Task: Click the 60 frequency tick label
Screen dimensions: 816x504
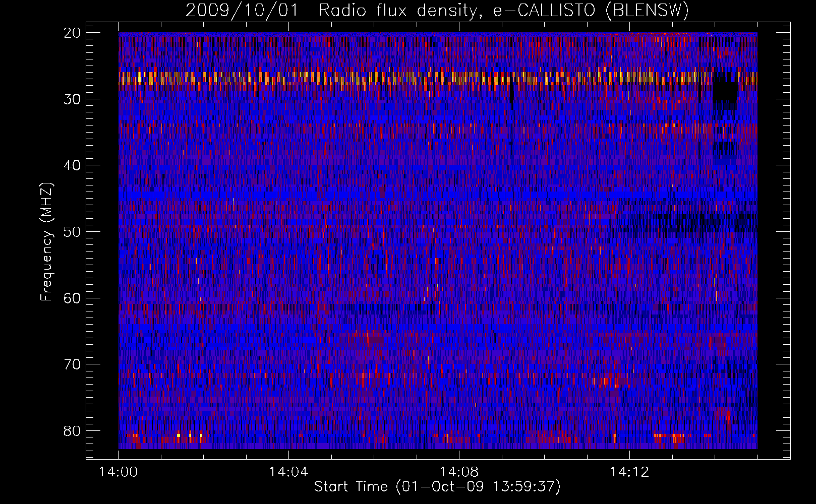Action: [x=73, y=298]
